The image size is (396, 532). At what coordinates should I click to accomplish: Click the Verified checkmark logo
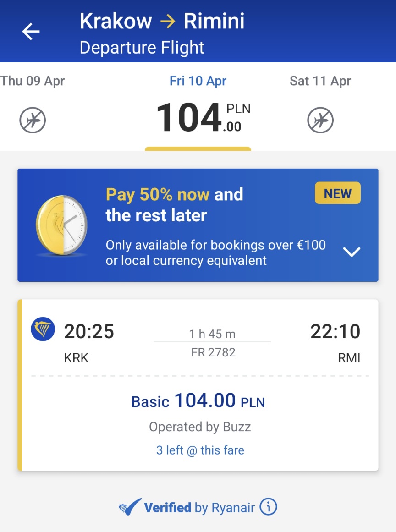coord(130,507)
